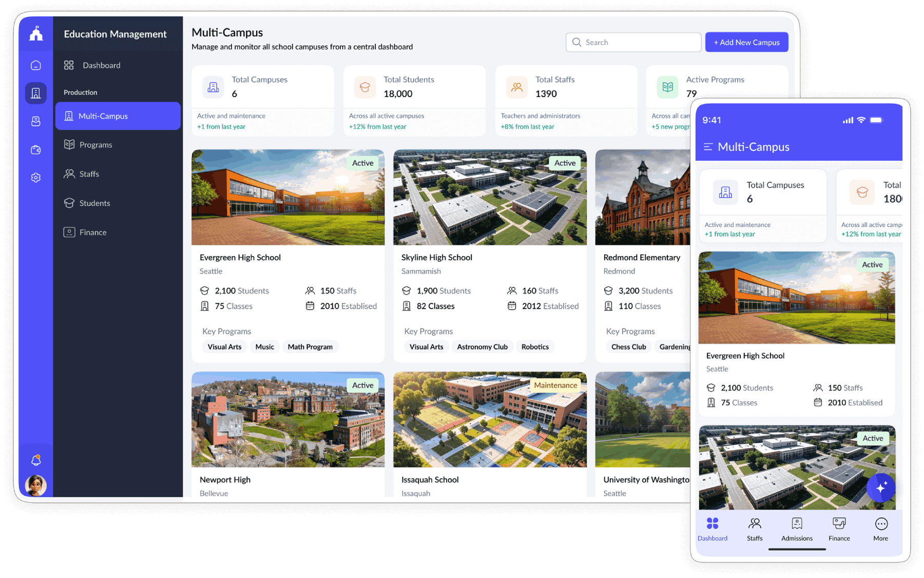Select Programs in the sidebar menu
This screenshot has width=924, height=578.
[95, 144]
